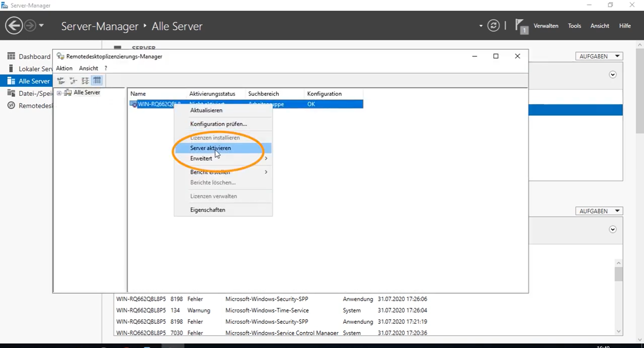The width and height of the screenshot is (644, 348).
Task: Click the Datei-/Speicherdienste sidebar icon
Action: (x=11, y=93)
